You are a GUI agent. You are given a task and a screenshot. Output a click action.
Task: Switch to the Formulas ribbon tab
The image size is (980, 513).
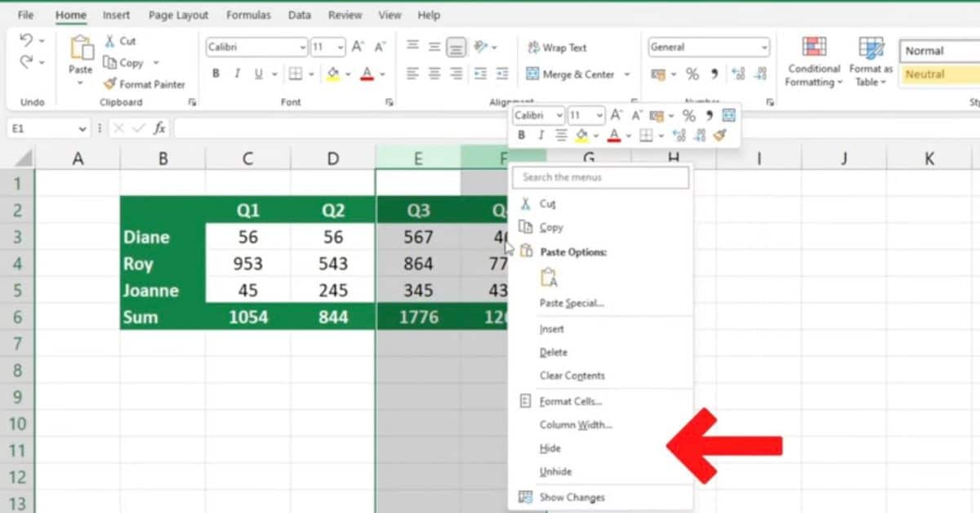click(x=247, y=14)
